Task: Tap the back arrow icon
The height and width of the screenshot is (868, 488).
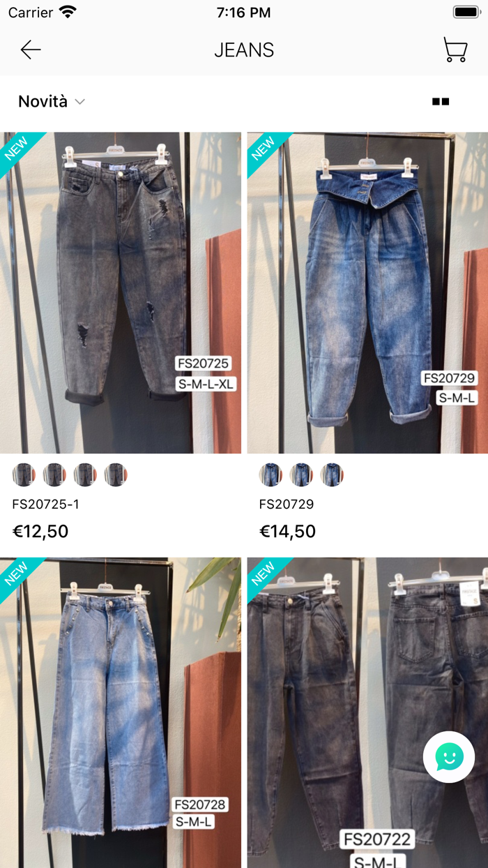Action: pyautogui.click(x=31, y=50)
